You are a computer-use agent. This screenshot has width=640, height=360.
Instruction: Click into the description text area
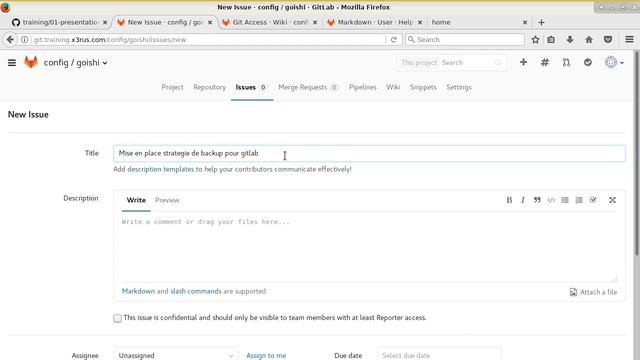(369, 248)
